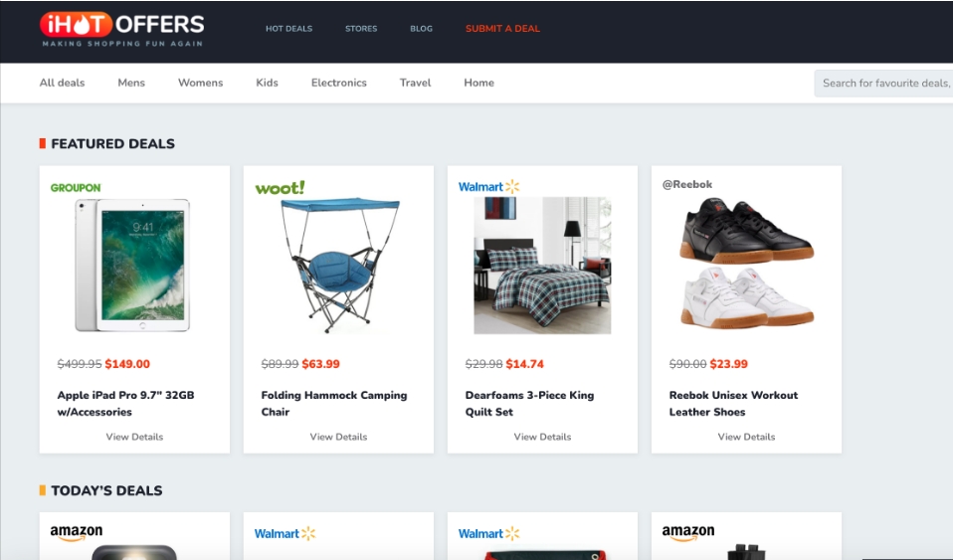This screenshot has height=560, width=953.
Task: Open the Stores menu item
Action: (x=361, y=29)
